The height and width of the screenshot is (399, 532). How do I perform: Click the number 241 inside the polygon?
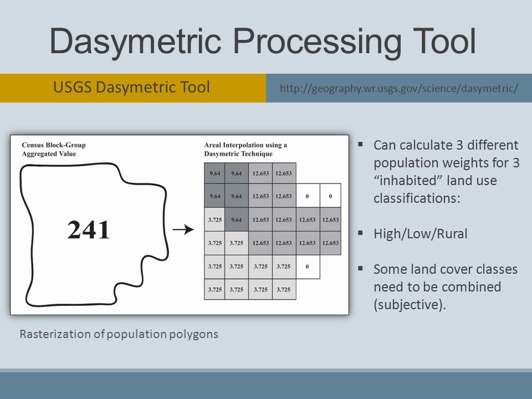click(x=89, y=229)
